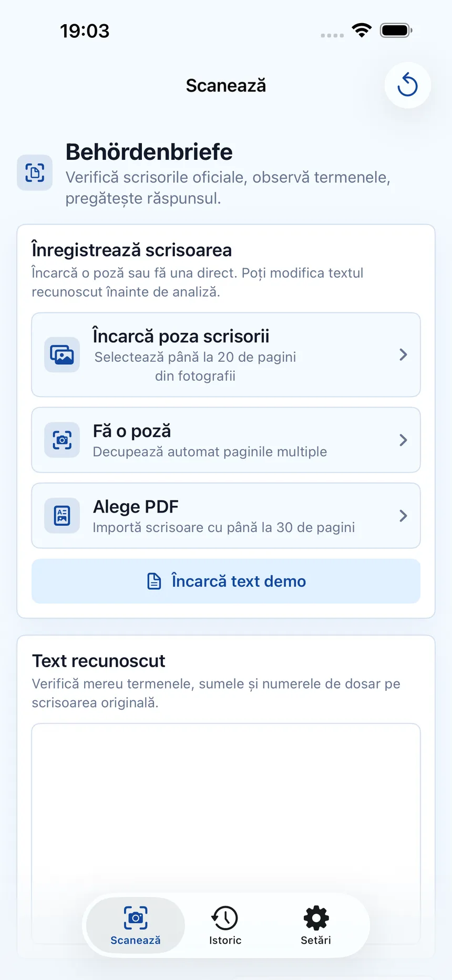Select the Încarcă poza scrisorii option
Viewport: 452px width, 980px height.
(226, 355)
